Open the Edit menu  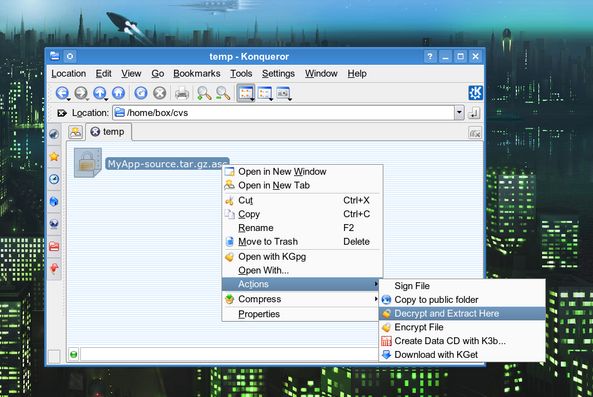103,73
